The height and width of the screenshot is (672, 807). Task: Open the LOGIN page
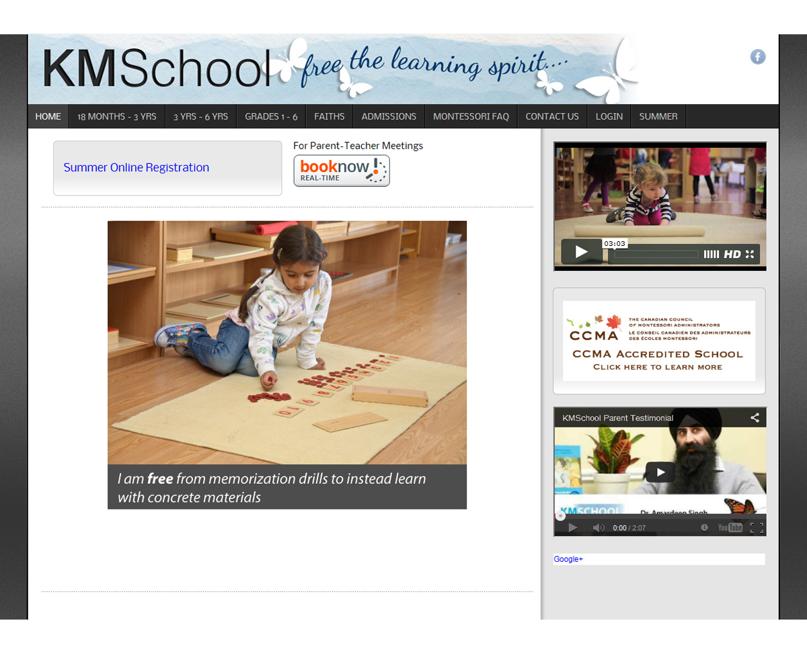(609, 116)
